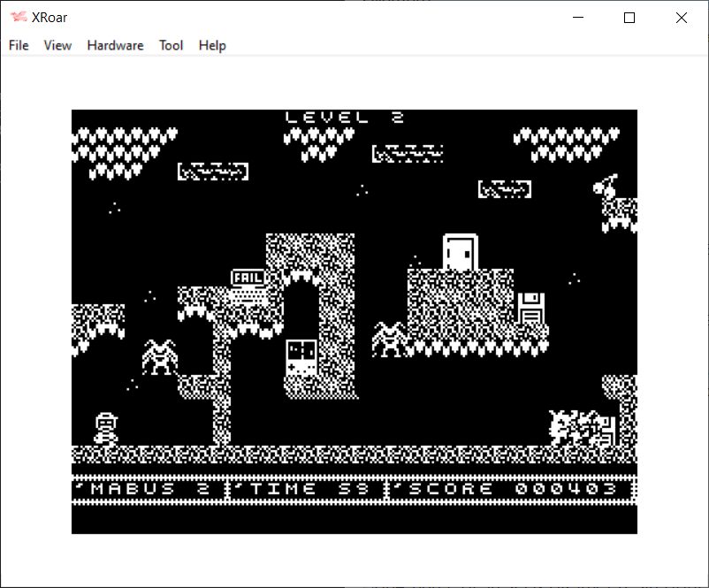Click the spider creature above the player
The height and width of the screenshot is (588, 709).
pyautogui.click(x=159, y=356)
